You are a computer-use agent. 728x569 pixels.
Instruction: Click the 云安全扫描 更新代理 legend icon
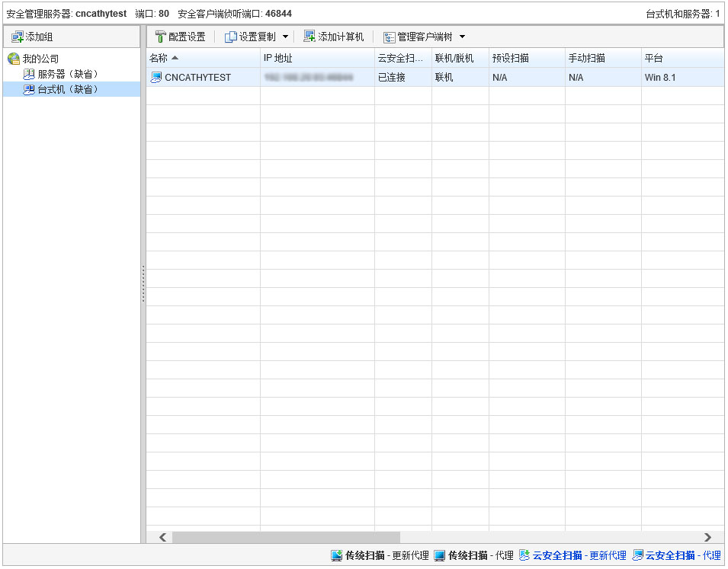tap(524, 556)
